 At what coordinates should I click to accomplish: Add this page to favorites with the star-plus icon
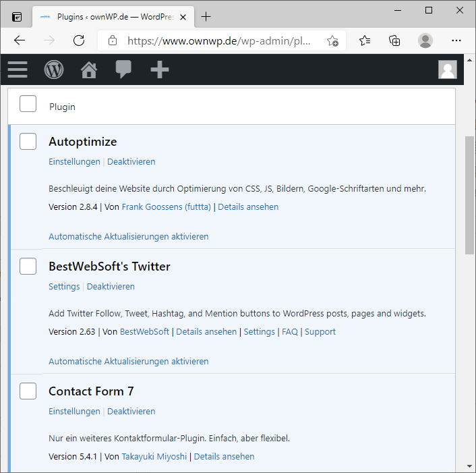point(332,40)
